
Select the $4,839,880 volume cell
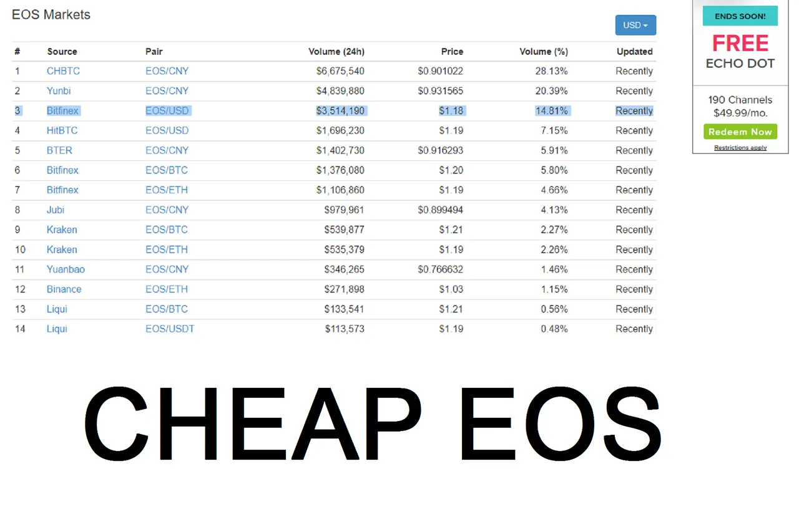(x=340, y=91)
